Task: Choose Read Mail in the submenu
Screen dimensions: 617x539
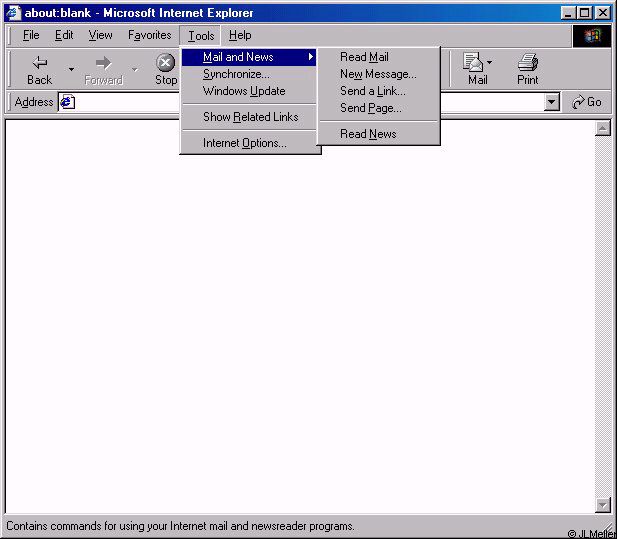Action: pos(379,57)
